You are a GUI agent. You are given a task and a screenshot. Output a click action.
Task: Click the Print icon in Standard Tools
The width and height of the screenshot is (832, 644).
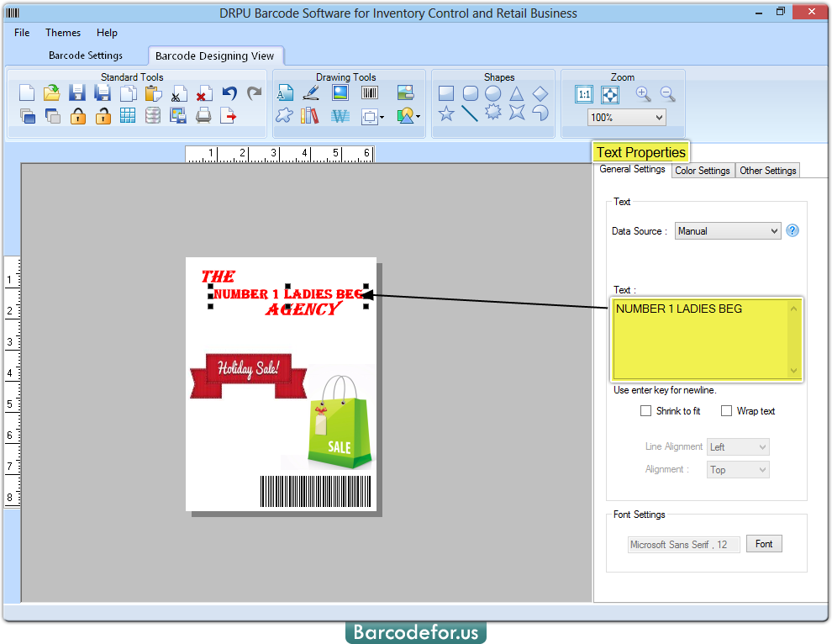(203, 116)
